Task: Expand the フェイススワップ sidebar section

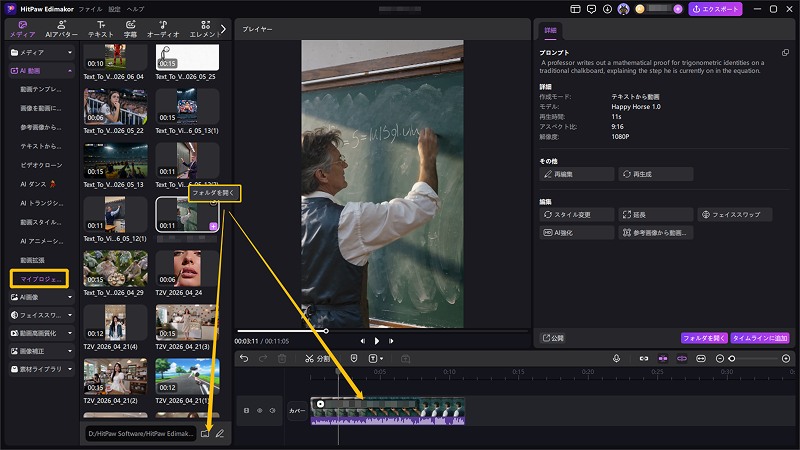Action: click(x=42, y=315)
